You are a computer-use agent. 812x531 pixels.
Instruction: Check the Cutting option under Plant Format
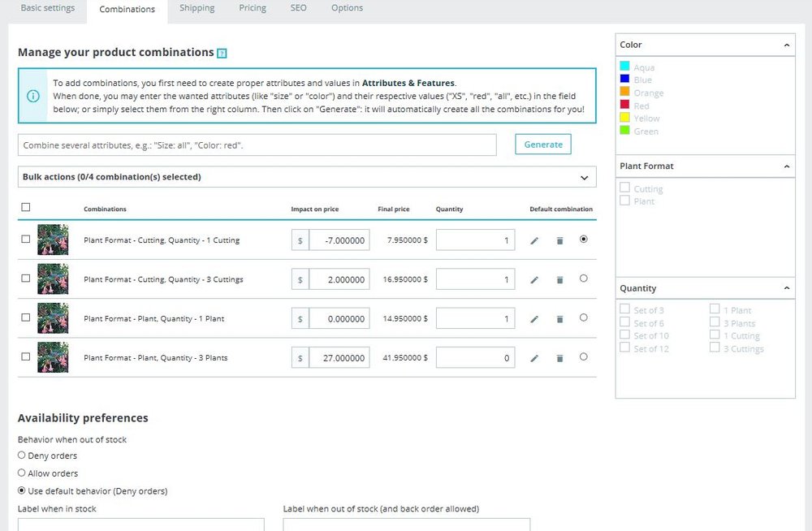coord(624,188)
